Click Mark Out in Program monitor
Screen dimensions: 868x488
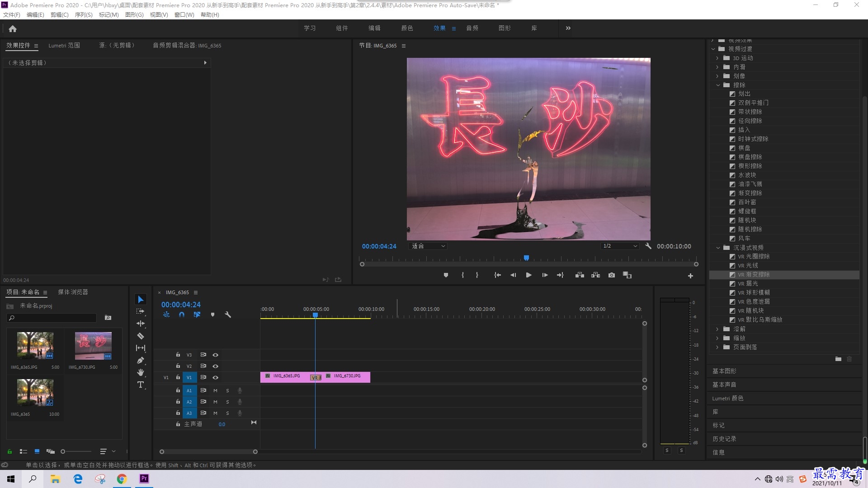coord(477,275)
